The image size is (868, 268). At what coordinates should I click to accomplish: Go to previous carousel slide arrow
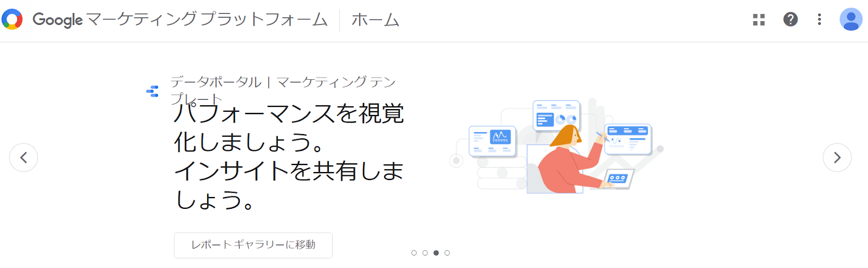tap(23, 157)
